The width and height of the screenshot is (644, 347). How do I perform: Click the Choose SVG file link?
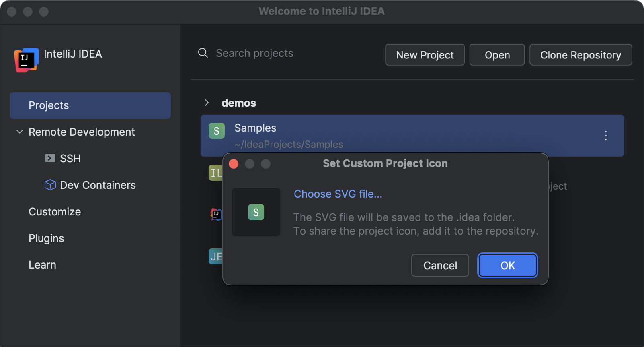[338, 194]
